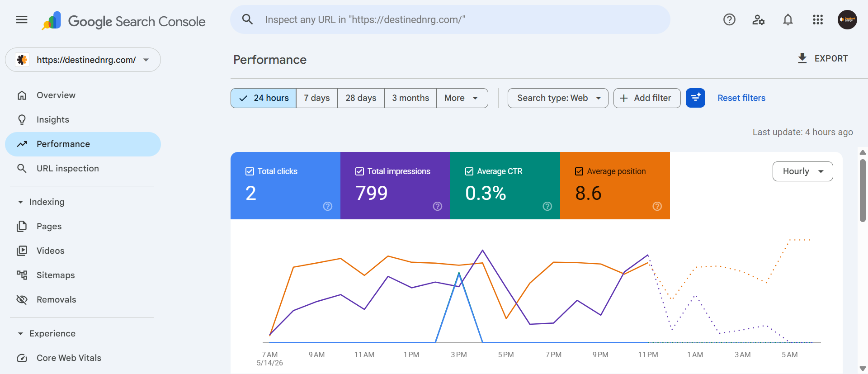Viewport: 868px width, 374px height.
Task: Click the Average CTR help icon
Action: pyautogui.click(x=547, y=206)
